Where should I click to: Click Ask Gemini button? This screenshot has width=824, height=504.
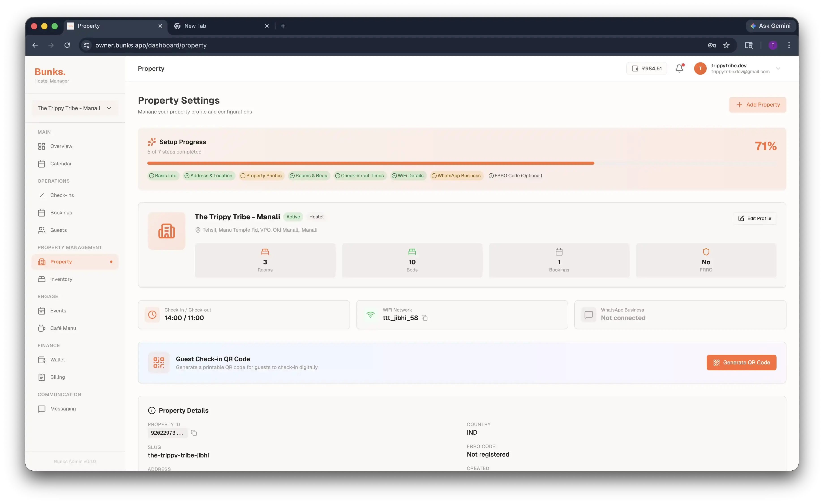click(770, 26)
